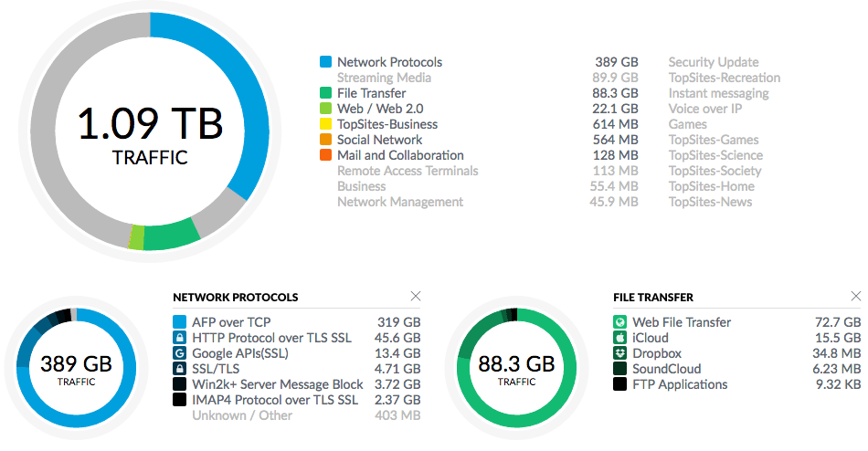
Task: Select the Web / Web 2.0 category
Action: [x=380, y=109]
